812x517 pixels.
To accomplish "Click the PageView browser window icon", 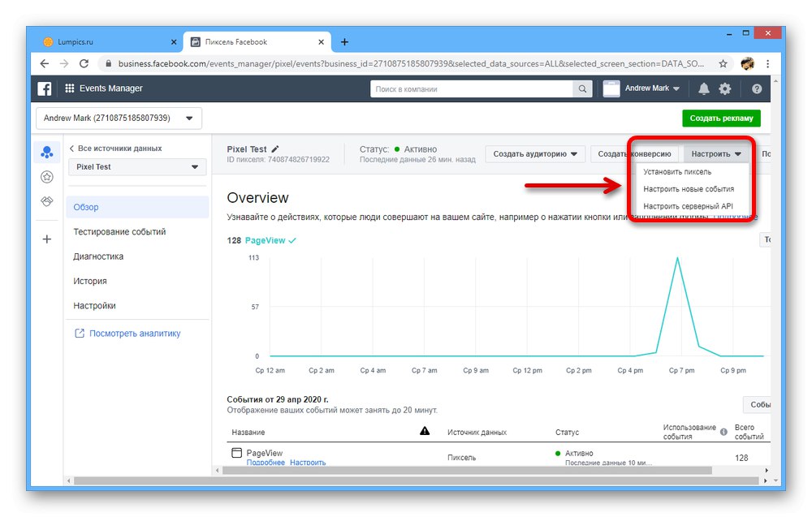I will (x=236, y=453).
